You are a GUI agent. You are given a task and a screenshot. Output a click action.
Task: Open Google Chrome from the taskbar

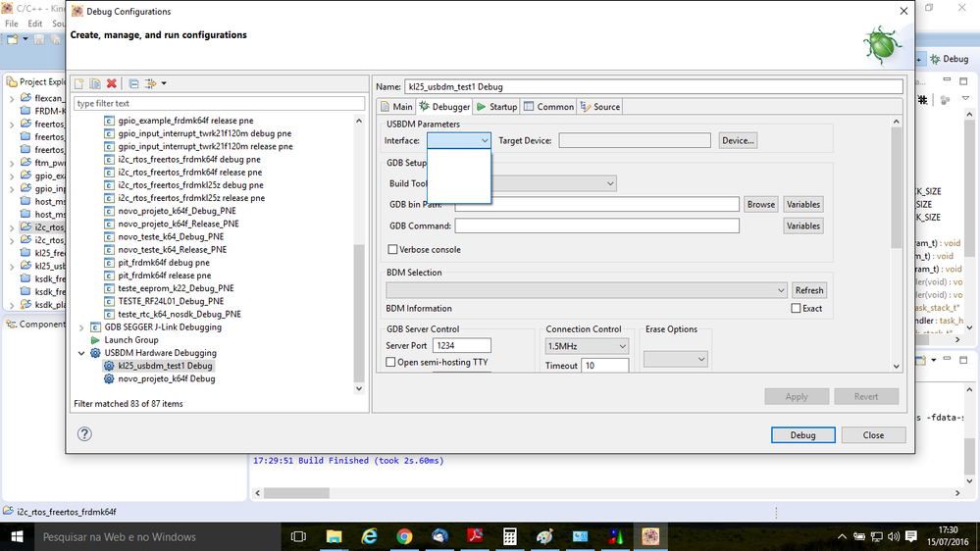[x=404, y=536]
